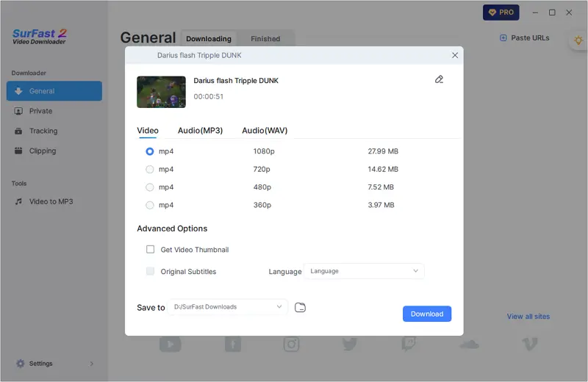Image resolution: width=588 pixels, height=382 pixels.
Task: Click the lightbulb tips icon
Action: [578, 40]
